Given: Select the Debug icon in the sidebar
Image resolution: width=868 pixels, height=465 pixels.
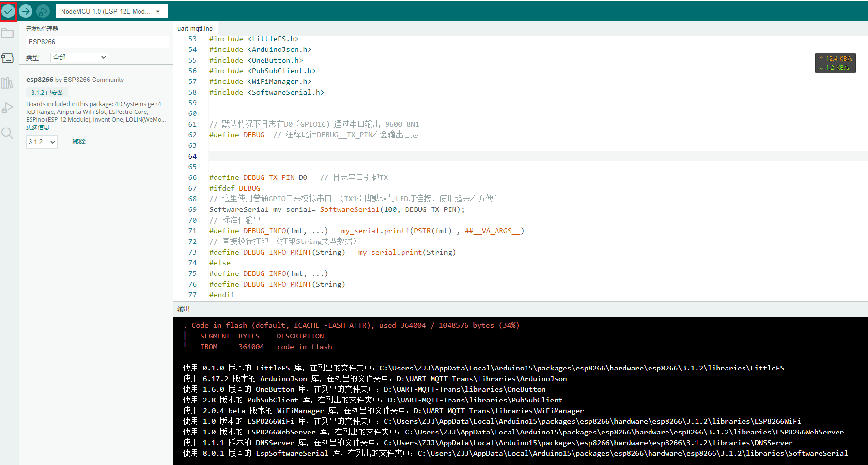Looking at the screenshot, I should pos(7,108).
